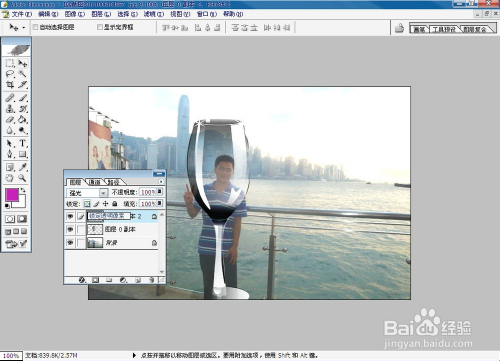Select the Rectangular Marquee tool
500x361 pixels.
point(10,63)
